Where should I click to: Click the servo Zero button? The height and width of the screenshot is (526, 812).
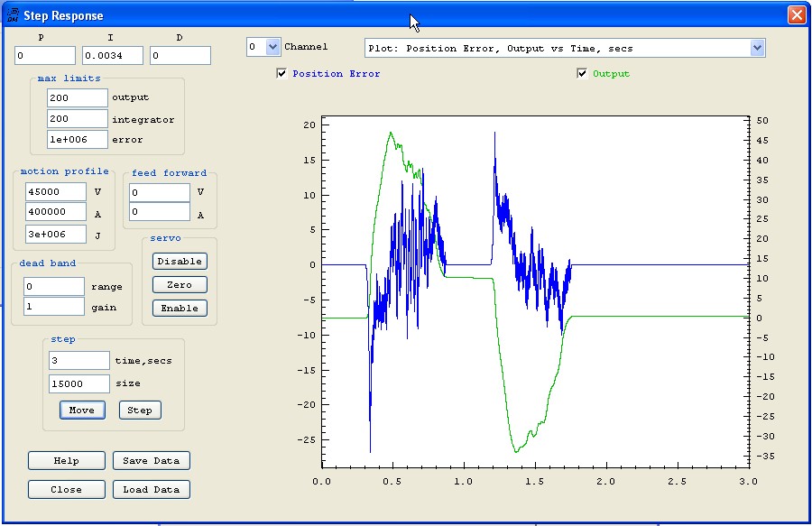(x=180, y=284)
